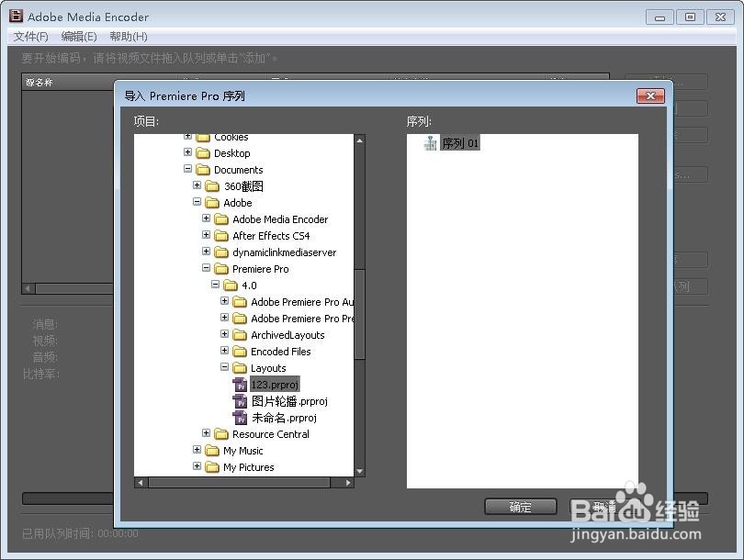
Task: Minimize the Adobe Media Encoder window
Action: tap(659, 17)
